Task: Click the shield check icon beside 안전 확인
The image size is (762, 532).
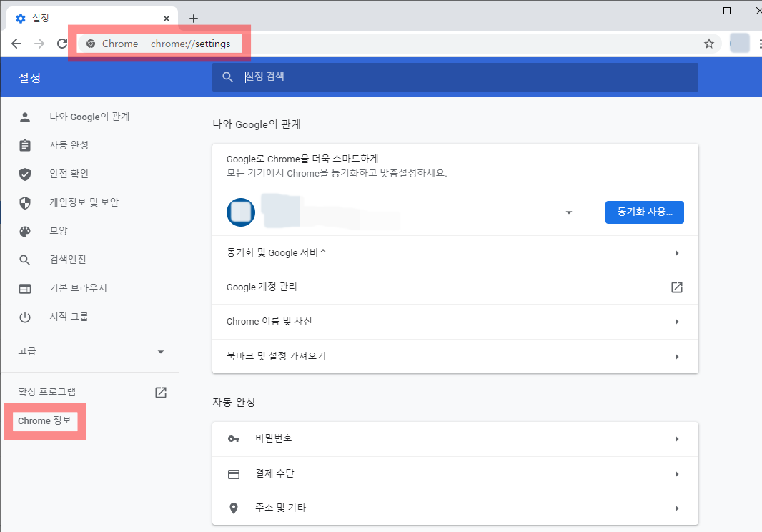Action: pyautogui.click(x=25, y=174)
